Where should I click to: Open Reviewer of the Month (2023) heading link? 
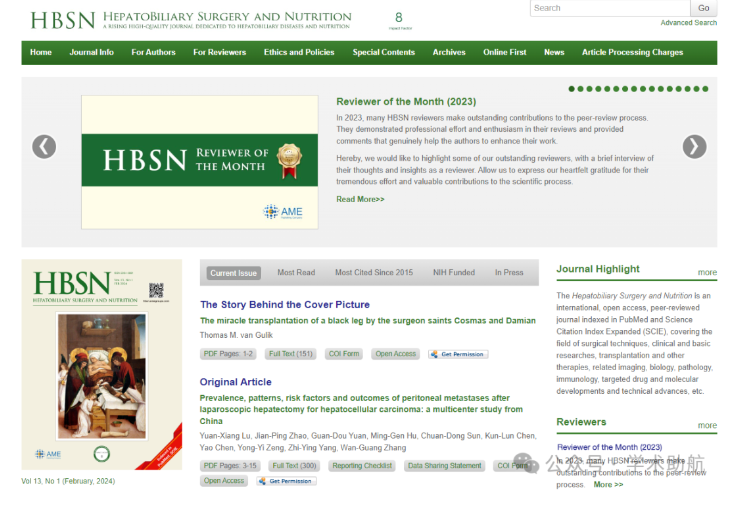coord(406,101)
